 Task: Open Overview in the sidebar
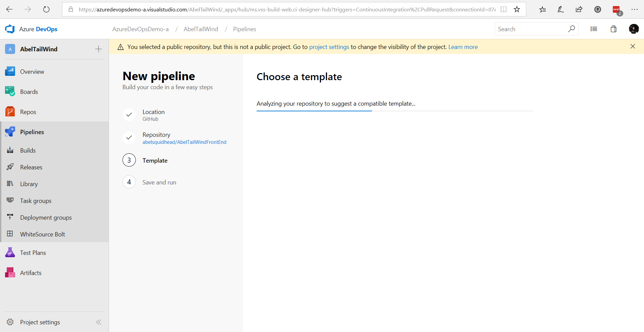[54, 71]
